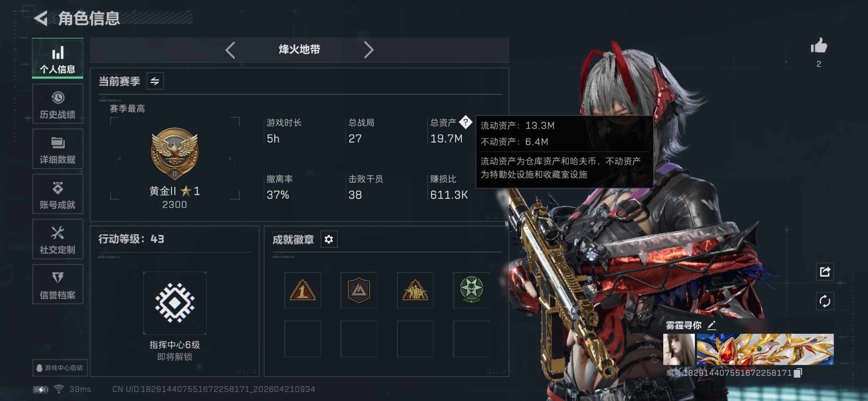This screenshot has width=868, height=401.
Task: Open the 历史战绩 tab
Action: (x=57, y=104)
